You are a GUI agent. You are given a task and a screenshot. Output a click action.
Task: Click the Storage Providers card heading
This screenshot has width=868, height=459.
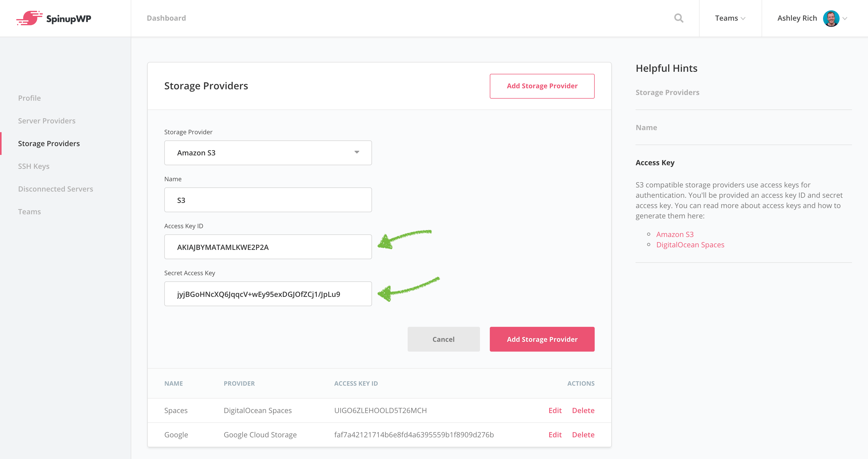206,86
